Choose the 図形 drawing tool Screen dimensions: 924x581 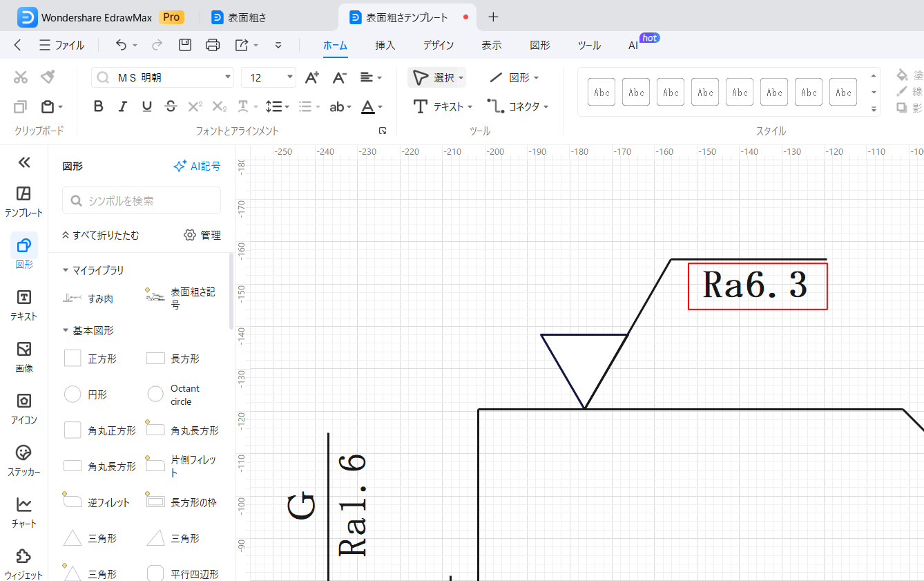514,77
